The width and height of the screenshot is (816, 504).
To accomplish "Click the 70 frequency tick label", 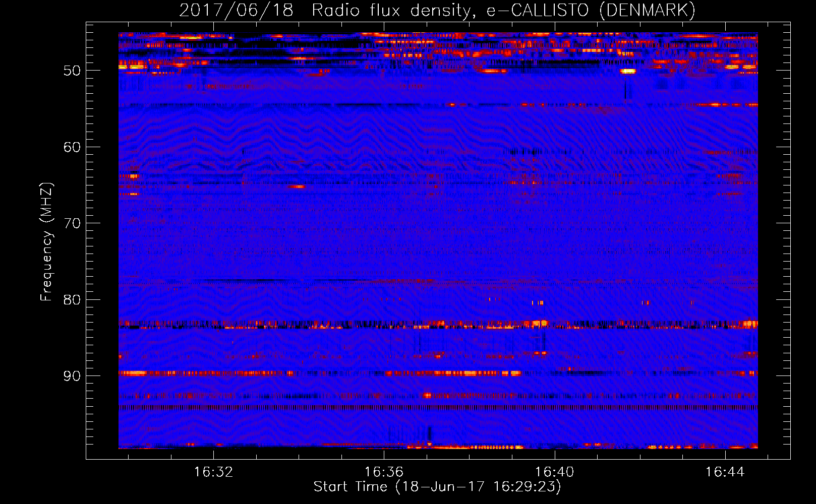I will [x=72, y=223].
